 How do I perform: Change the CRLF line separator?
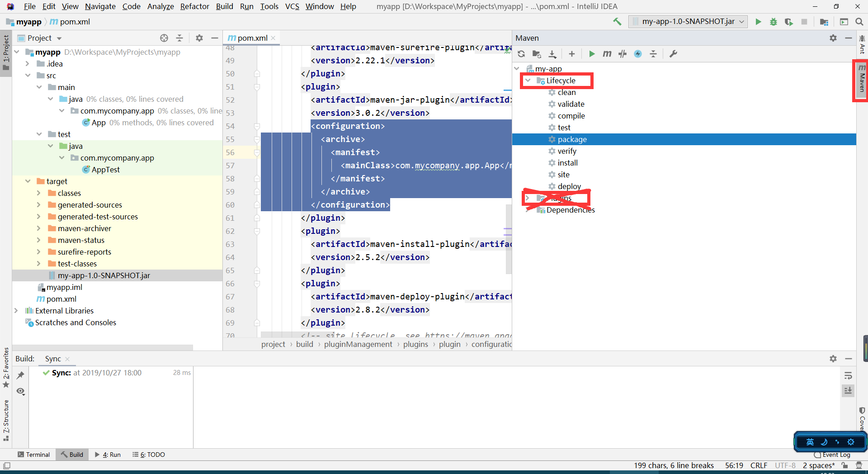(x=759, y=465)
